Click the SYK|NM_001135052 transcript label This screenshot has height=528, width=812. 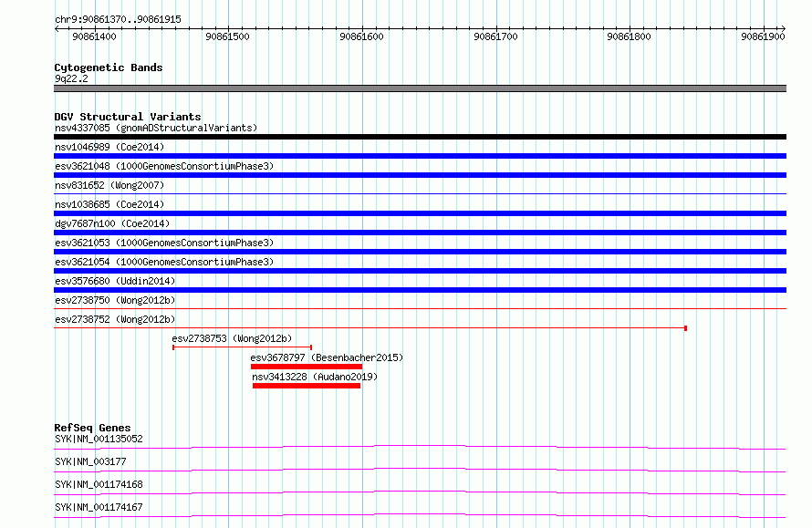[99, 439]
